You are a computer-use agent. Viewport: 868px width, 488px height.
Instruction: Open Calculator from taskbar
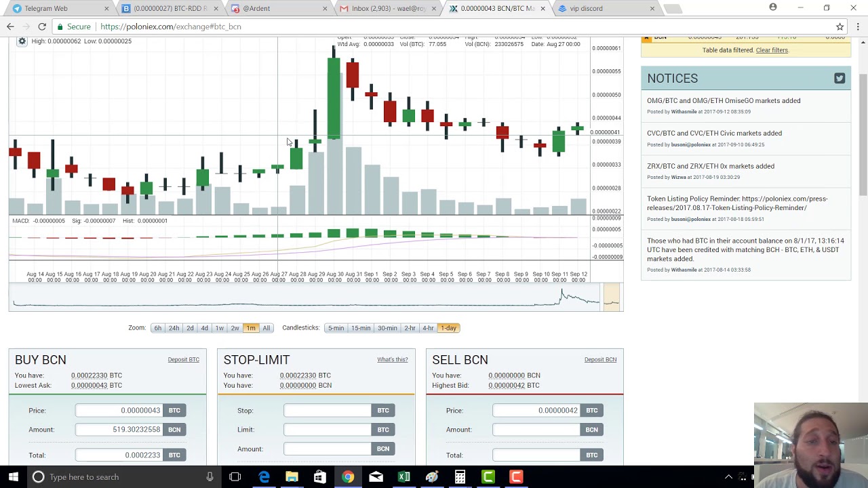[460, 476]
